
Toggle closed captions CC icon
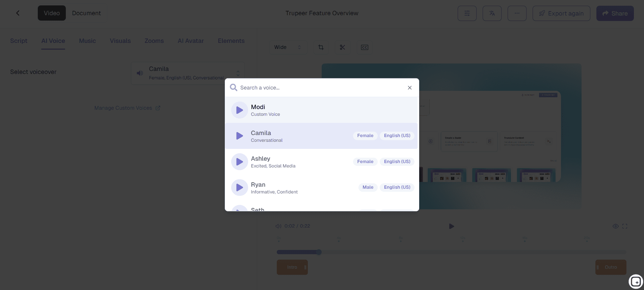(x=365, y=47)
